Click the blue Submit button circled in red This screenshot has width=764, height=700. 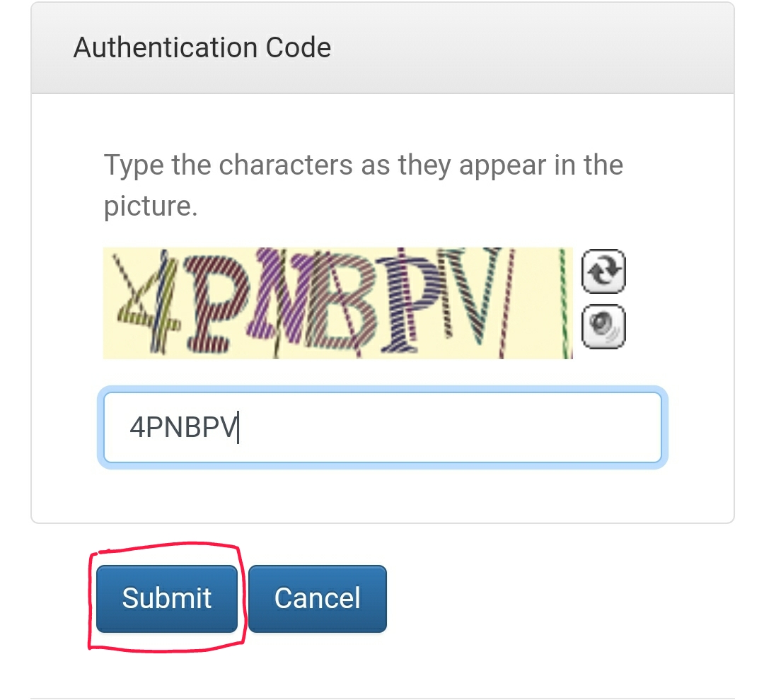[x=167, y=599]
